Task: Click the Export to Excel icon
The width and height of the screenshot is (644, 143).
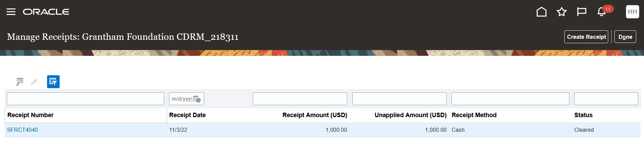Action: [x=20, y=82]
